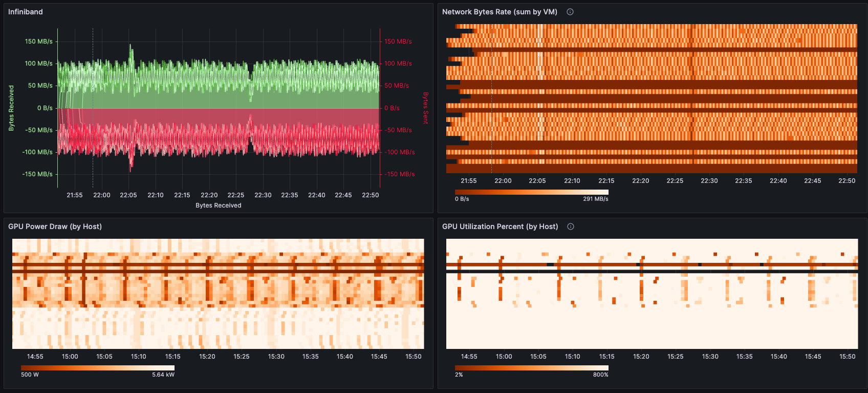Click the "5.64 kW" legend maximum label
Screen dimensions: 868x393
click(x=163, y=375)
